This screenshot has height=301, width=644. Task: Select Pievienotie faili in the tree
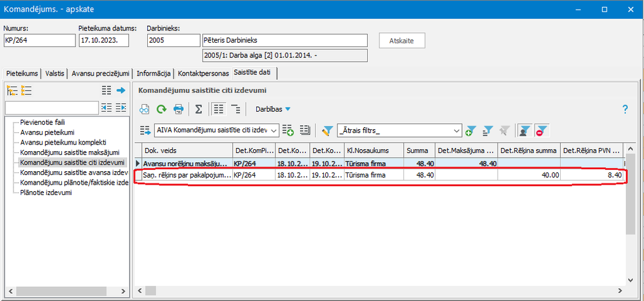43,122
